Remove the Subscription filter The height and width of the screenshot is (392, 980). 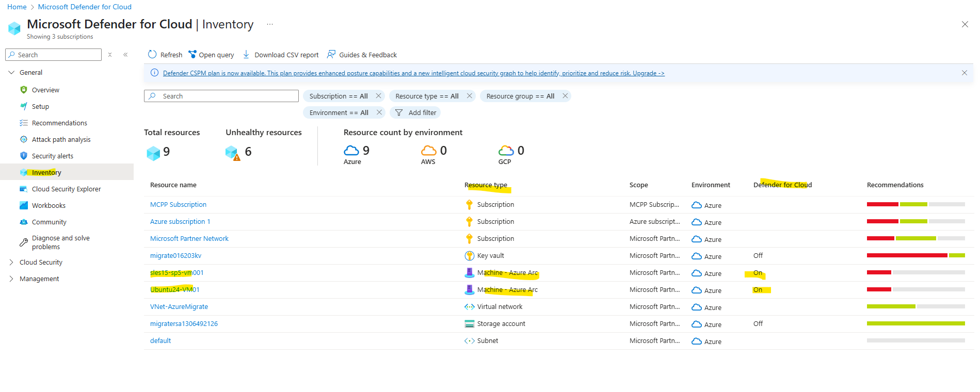pos(378,96)
